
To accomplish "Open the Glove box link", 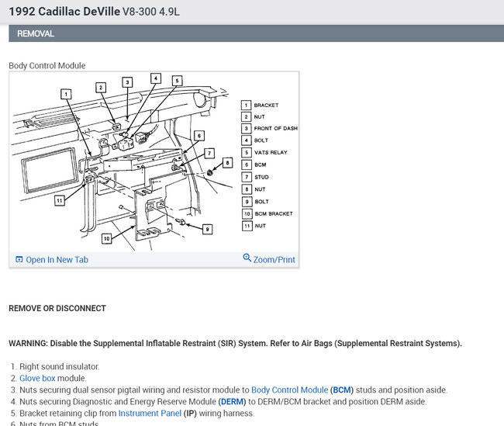I will 37,378.
